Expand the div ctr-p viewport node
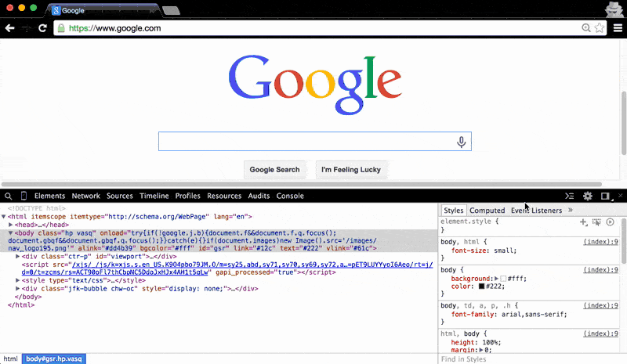This screenshot has height=364, width=627. (17, 256)
